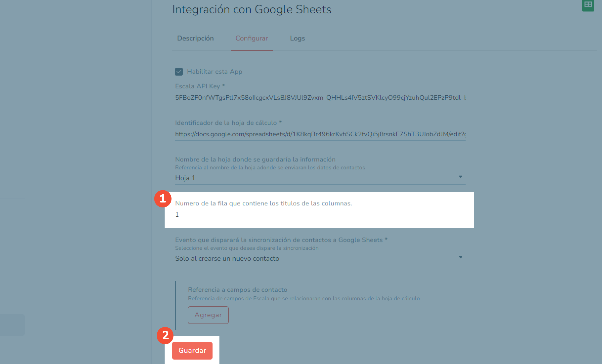Click the arrow beside Hoja 1
The width and height of the screenshot is (602, 364).
460,177
